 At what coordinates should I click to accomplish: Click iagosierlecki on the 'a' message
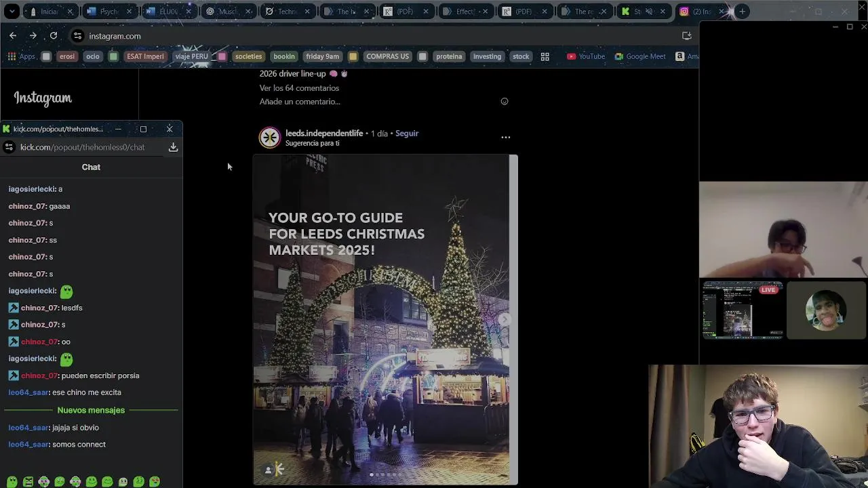pos(33,189)
